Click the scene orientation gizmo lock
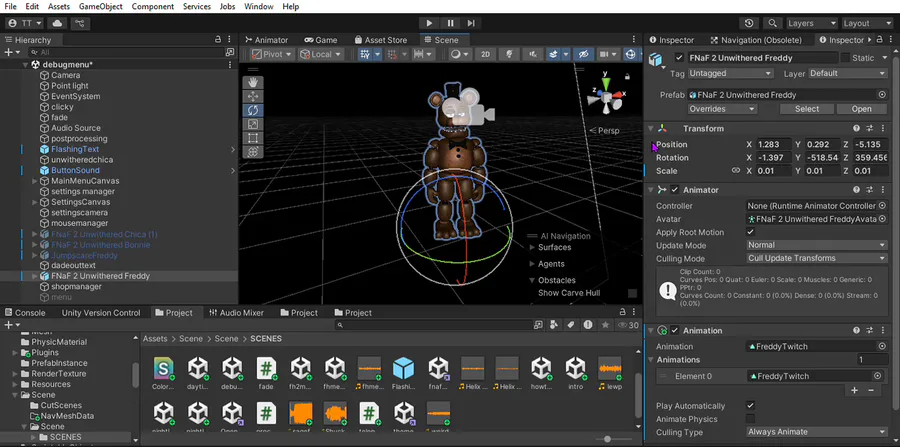 coord(627,76)
